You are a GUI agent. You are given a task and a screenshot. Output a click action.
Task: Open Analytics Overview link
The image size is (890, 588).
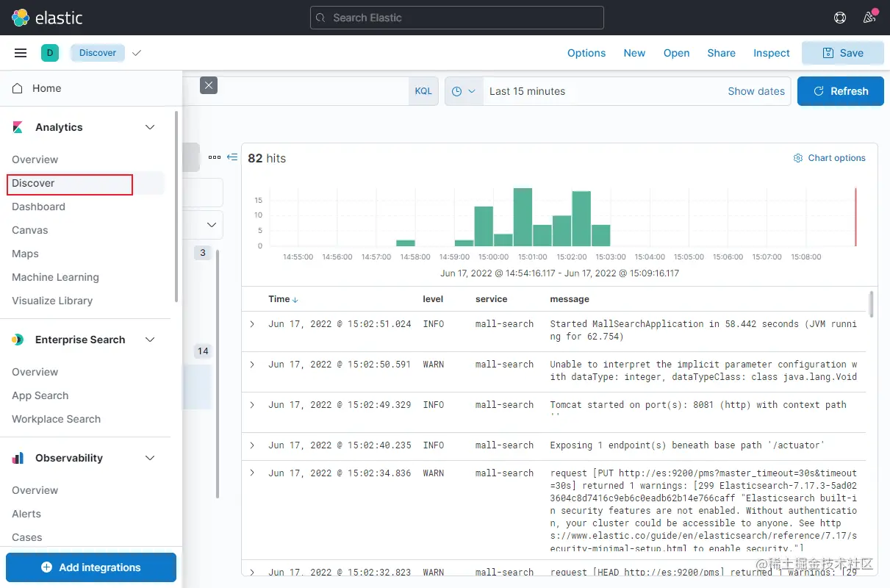[x=35, y=159]
